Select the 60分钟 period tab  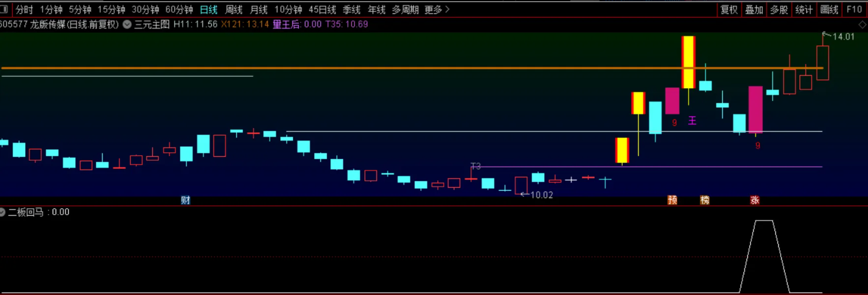[179, 9]
